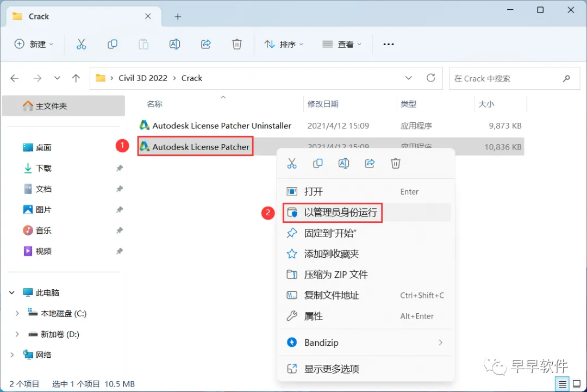
Task: Click the Copy icon in the toolbar
Action: [x=113, y=44]
